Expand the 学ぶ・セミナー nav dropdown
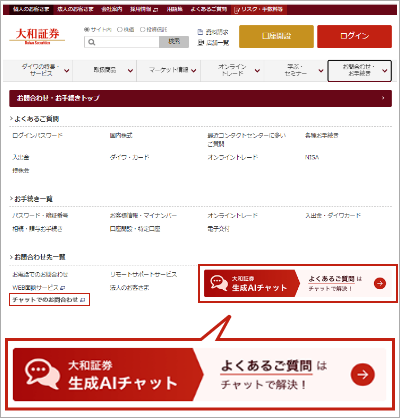 coord(321,70)
